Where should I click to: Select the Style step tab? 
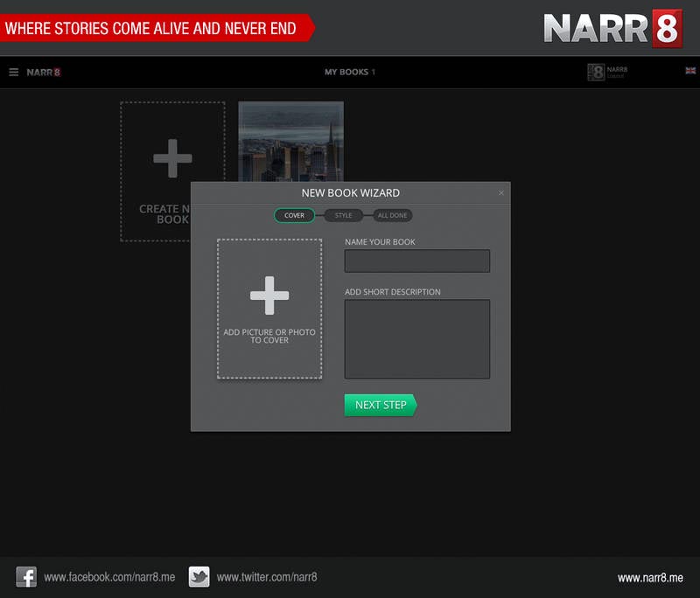[343, 215]
